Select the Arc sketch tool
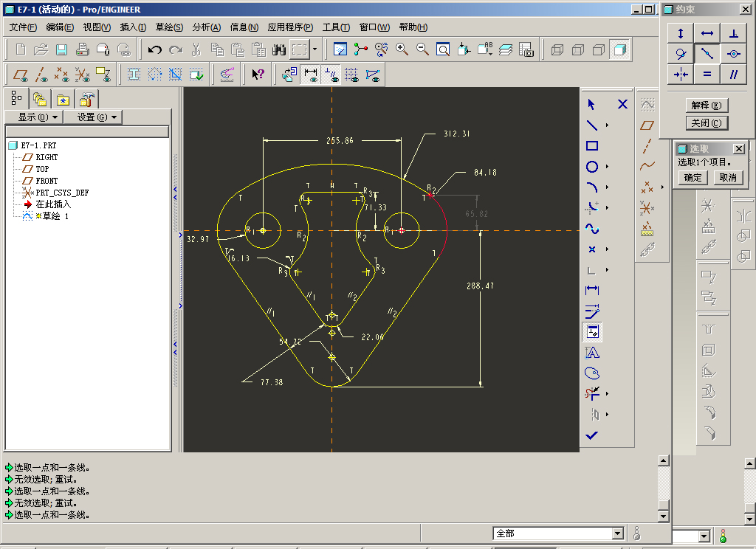The width and height of the screenshot is (756, 549). [592, 187]
